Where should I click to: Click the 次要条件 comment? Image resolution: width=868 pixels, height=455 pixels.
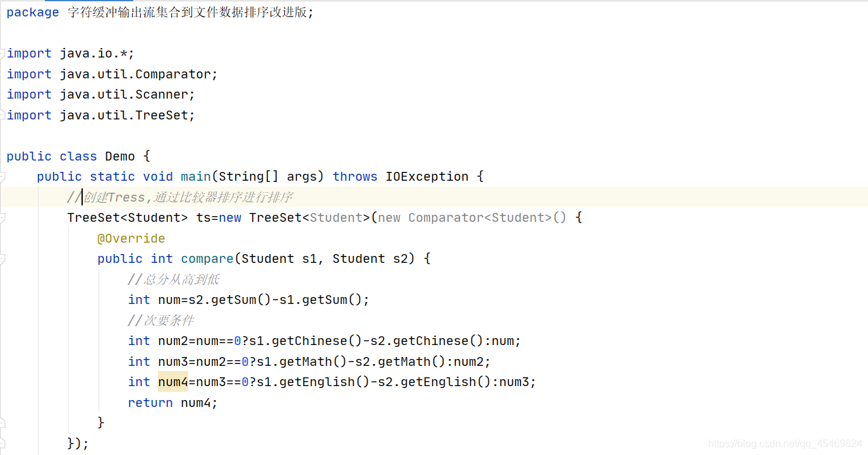161,321
